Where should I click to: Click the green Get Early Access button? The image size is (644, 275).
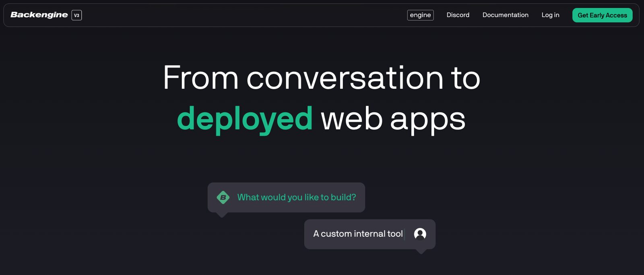point(602,15)
